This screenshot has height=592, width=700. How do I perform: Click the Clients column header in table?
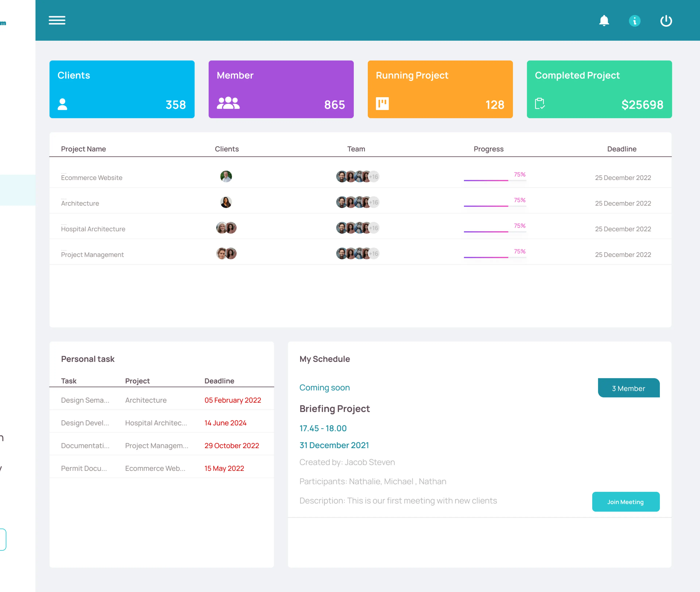tap(227, 149)
